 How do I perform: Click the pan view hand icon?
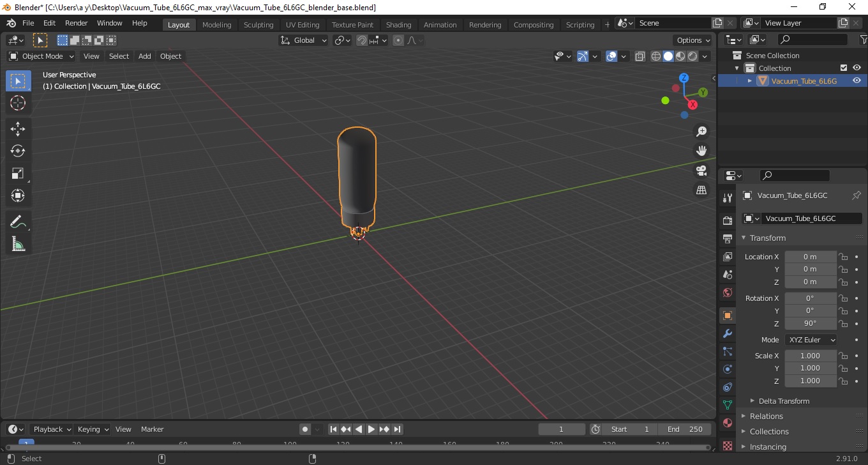[701, 151]
